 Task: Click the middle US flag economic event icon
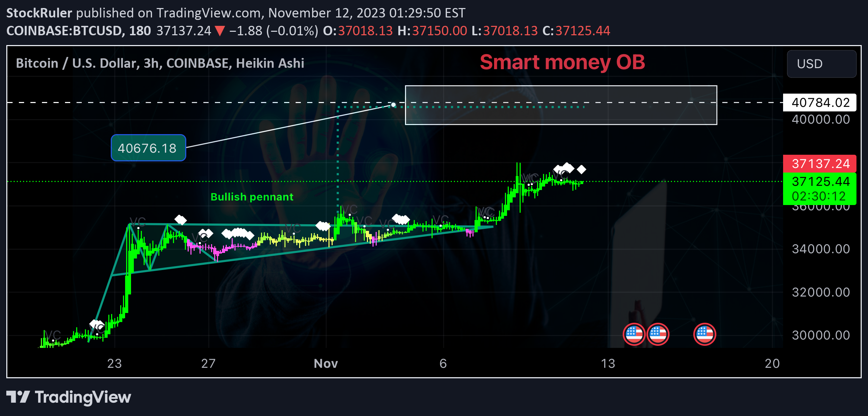(658, 334)
